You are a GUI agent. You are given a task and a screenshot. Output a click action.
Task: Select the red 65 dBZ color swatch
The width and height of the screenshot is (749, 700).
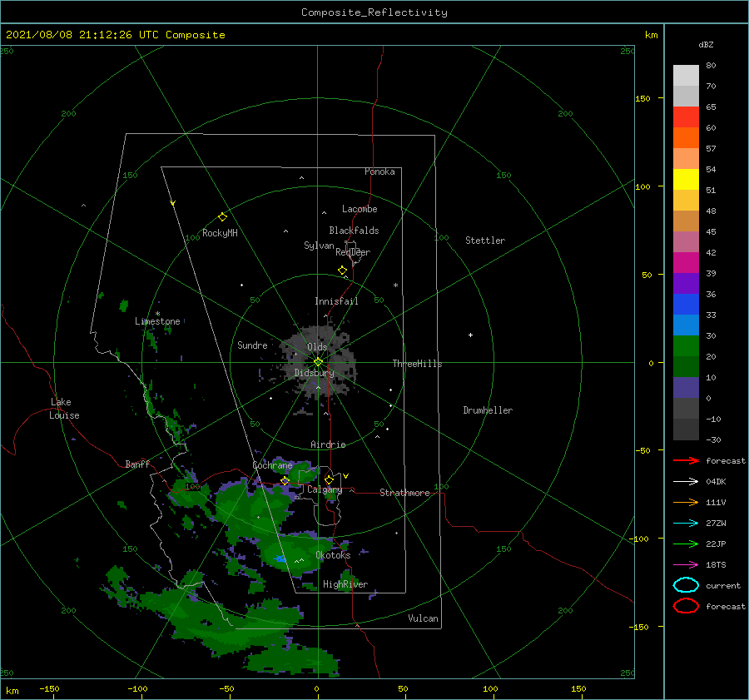pyautogui.click(x=686, y=117)
